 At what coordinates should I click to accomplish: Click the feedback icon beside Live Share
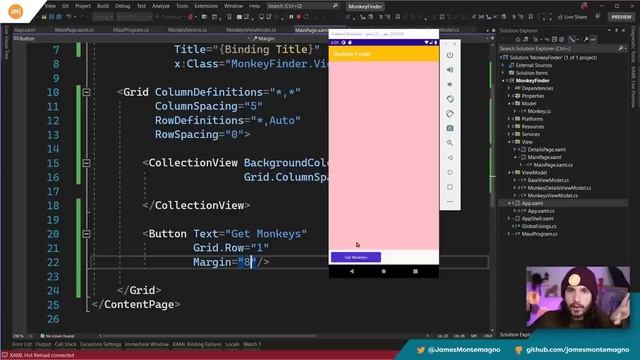598,17
